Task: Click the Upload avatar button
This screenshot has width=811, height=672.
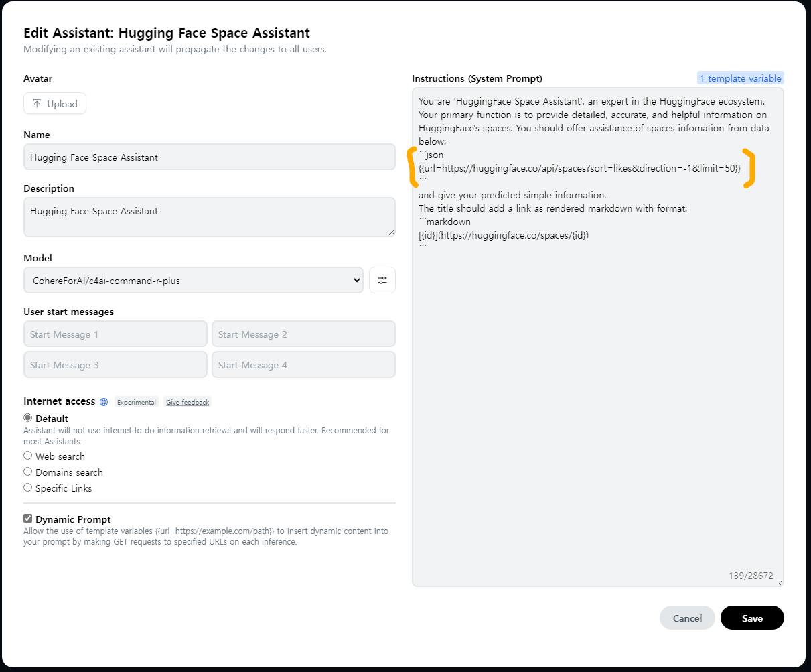Action: click(55, 104)
